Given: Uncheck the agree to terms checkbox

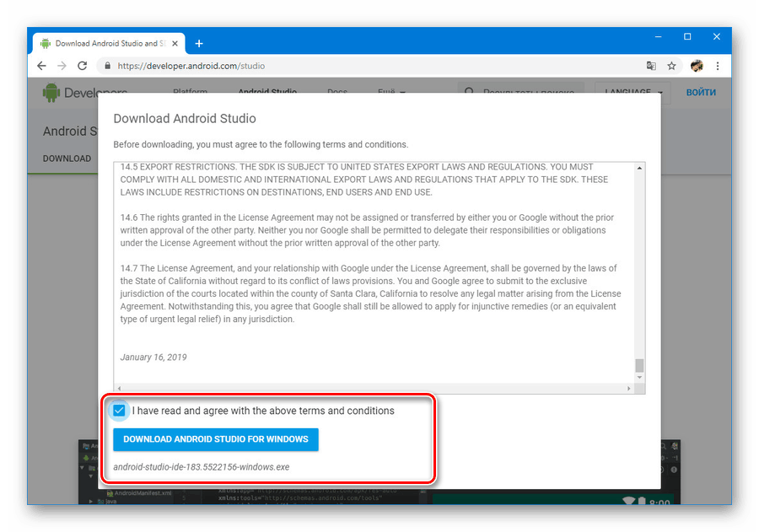Looking at the screenshot, I should tap(119, 411).
